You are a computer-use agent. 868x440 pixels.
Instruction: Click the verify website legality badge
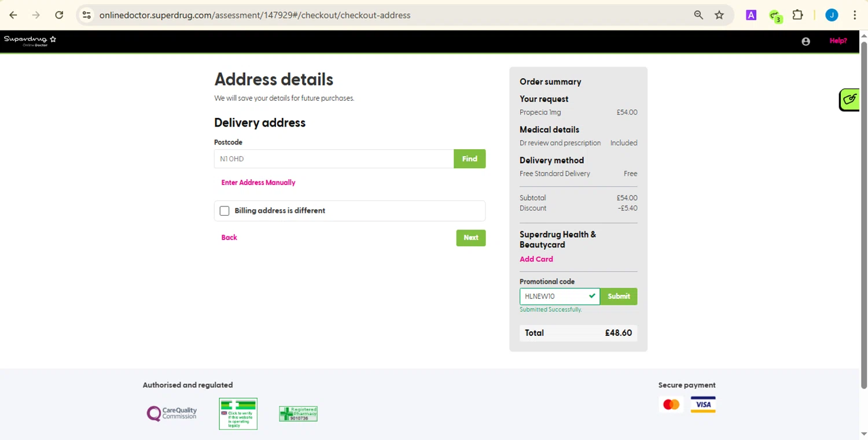(238, 413)
